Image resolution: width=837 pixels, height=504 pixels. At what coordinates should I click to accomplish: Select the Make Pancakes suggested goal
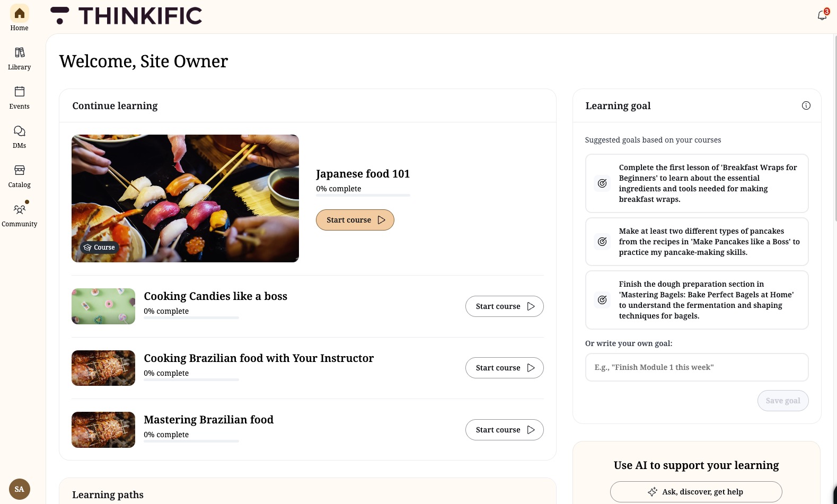click(697, 242)
